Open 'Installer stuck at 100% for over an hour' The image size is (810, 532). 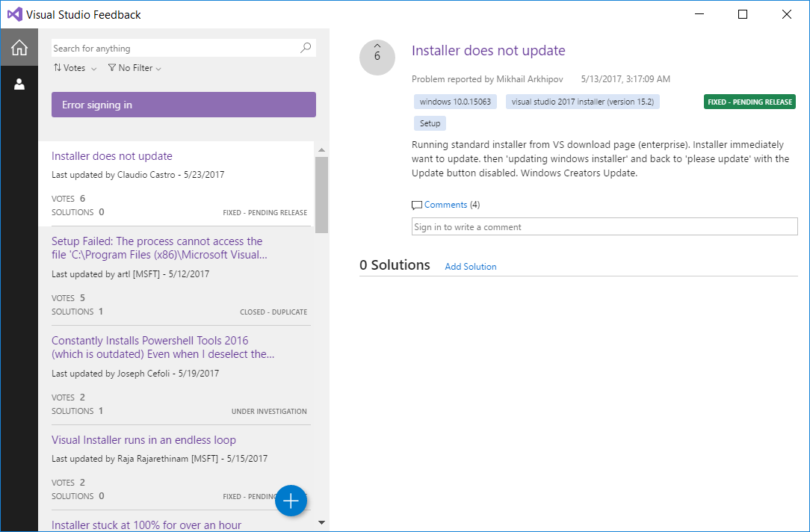tap(146, 525)
